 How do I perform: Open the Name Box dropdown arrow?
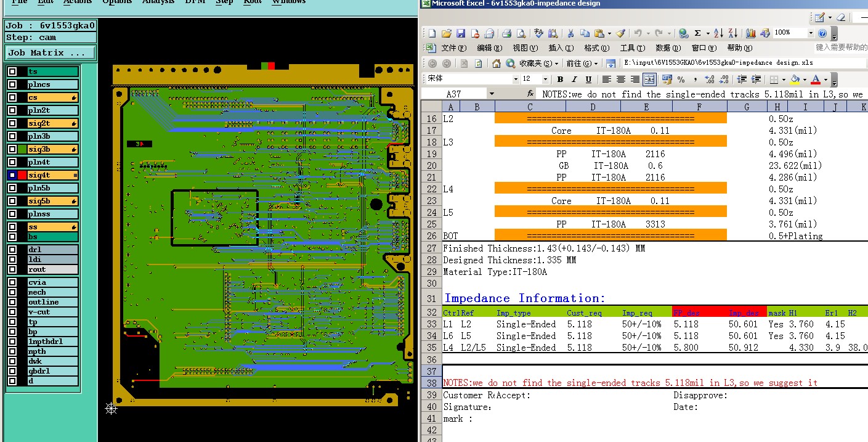coord(491,94)
